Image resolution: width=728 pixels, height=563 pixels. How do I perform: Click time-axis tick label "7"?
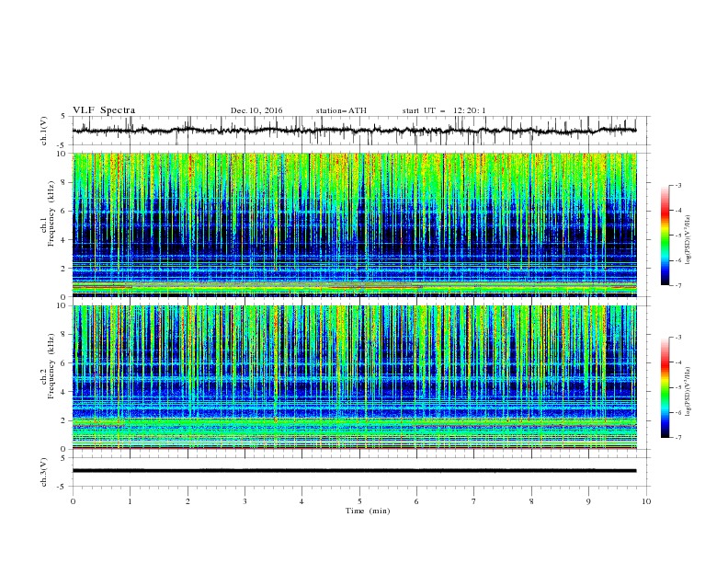(474, 501)
